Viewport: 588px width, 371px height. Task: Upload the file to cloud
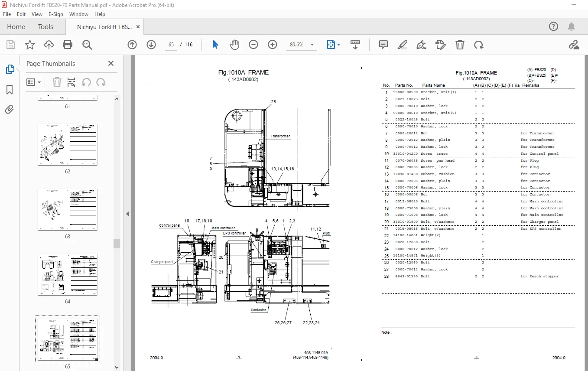click(49, 45)
